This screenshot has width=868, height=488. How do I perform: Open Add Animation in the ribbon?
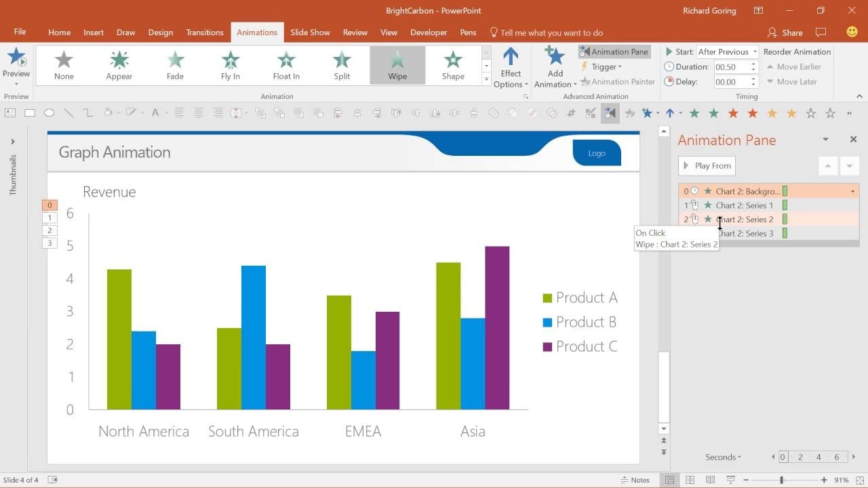click(555, 66)
